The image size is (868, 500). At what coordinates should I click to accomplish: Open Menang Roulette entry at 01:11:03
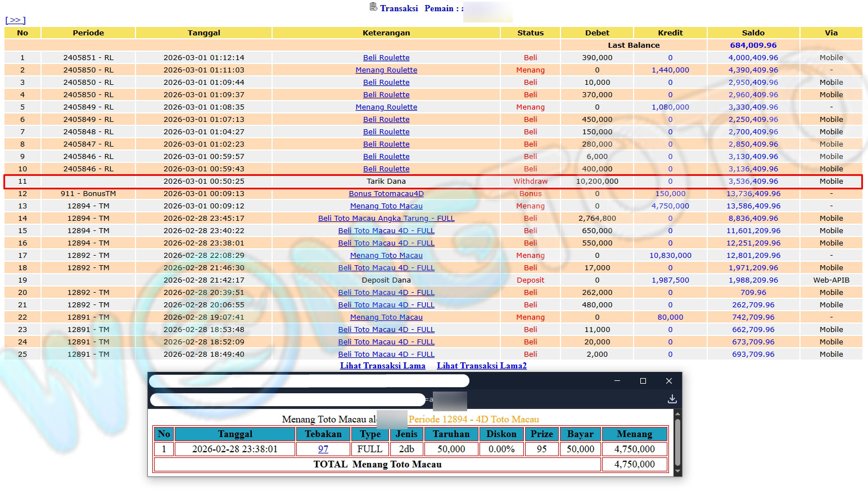click(386, 70)
